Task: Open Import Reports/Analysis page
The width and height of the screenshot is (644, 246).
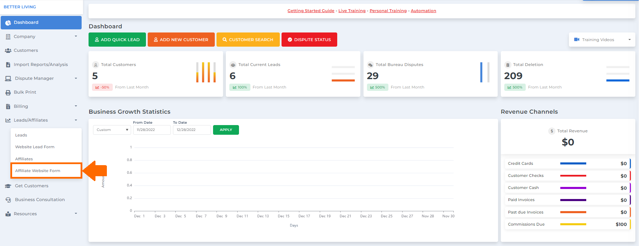Action: [x=41, y=65]
